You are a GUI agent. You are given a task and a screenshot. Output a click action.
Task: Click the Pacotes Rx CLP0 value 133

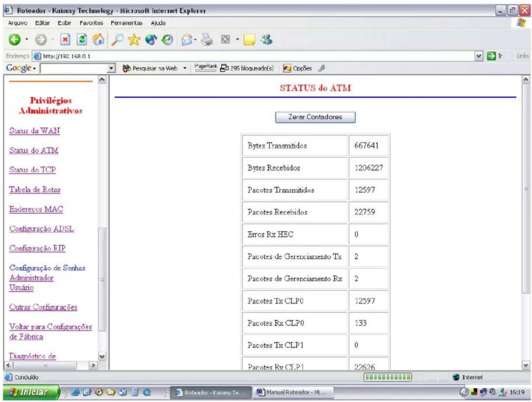coord(361,323)
